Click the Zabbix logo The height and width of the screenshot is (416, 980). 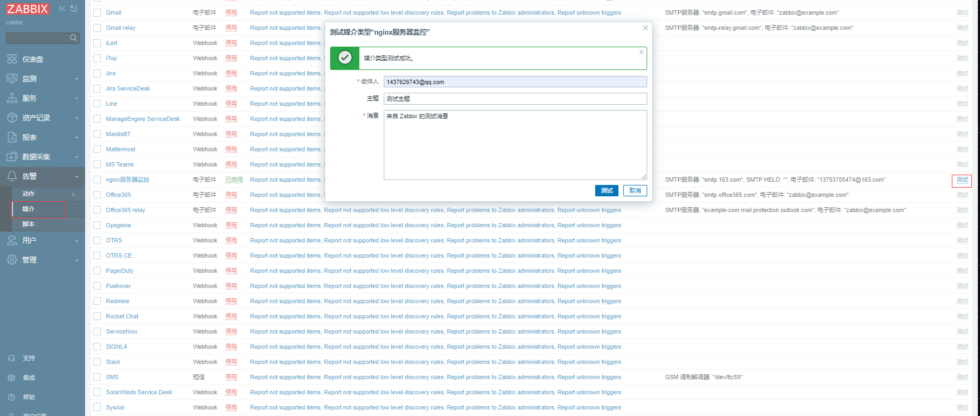[27, 9]
